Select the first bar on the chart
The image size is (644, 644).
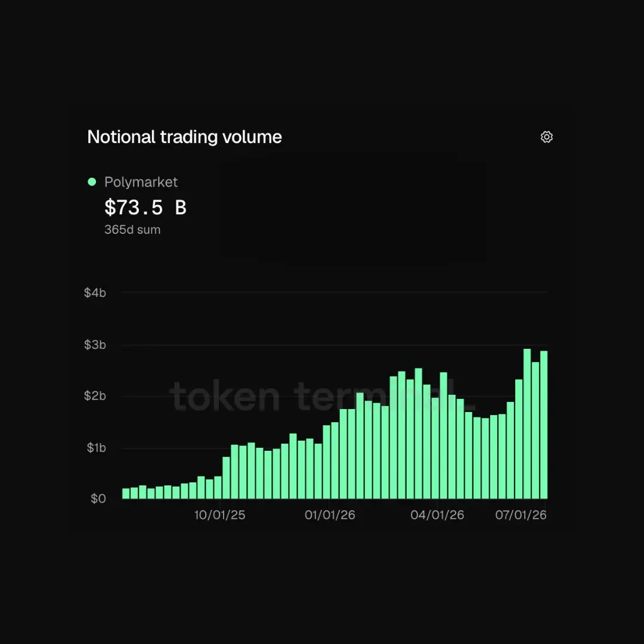coord(126,493)
